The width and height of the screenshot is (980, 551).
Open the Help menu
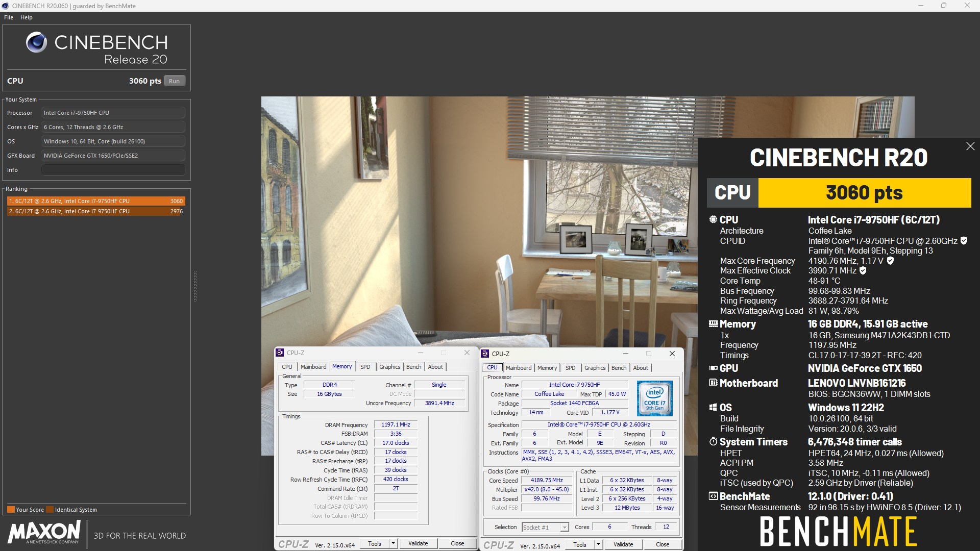point(27,17)
